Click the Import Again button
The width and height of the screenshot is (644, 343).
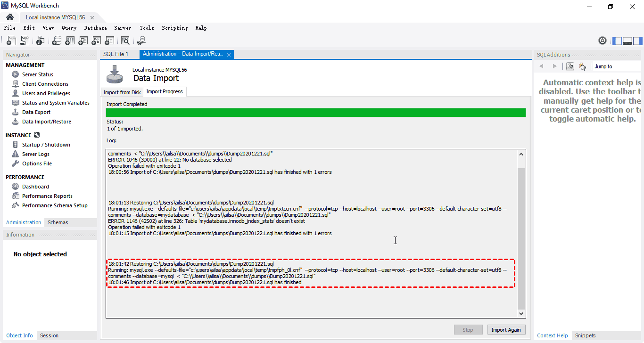(x=506, y=330)
